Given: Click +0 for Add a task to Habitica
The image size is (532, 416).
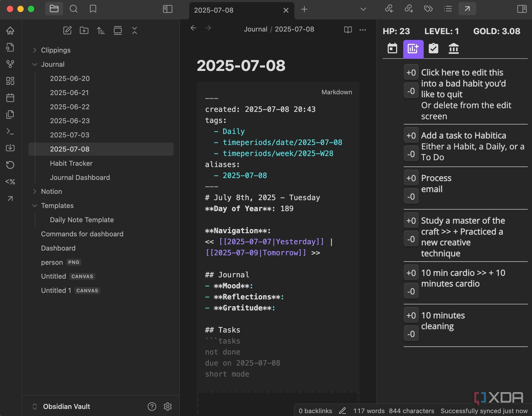Looking at the screenshot, I should (x=411, y=136).
